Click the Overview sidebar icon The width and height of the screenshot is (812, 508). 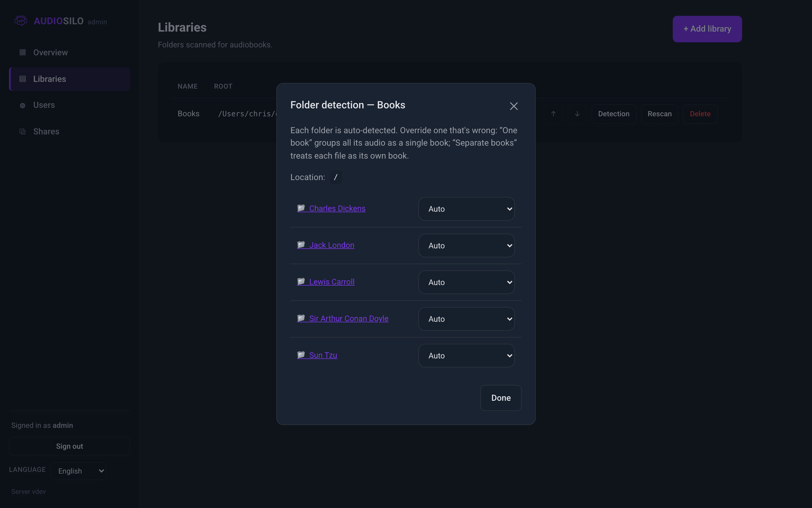click(23, 52)
